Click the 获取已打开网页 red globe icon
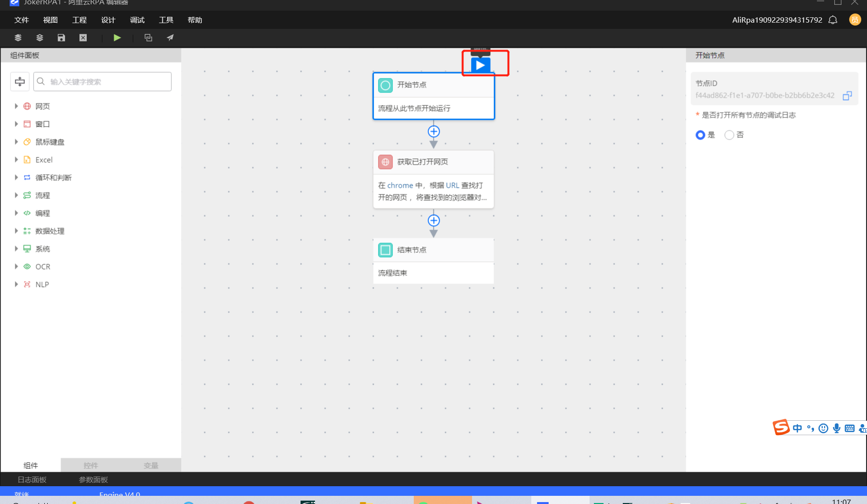The height and width of the screenshot is (504, 867). [x=385, y=162]
